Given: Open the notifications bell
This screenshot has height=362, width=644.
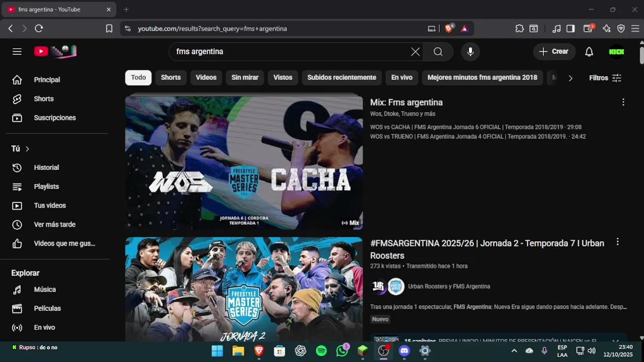Looking at the screenshot, I should [589, 52].
